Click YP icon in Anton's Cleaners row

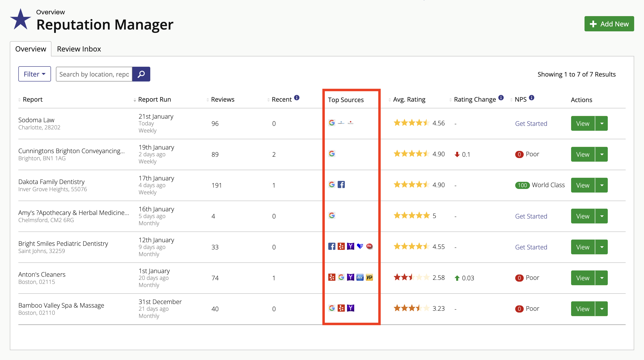pyautogui.click(x=369, y=277)
